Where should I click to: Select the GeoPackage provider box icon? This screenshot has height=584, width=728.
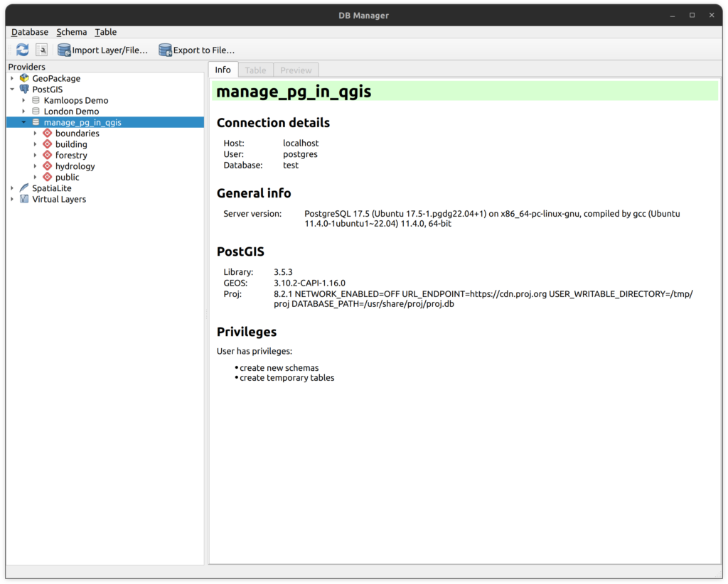click(x=25, y=78)
